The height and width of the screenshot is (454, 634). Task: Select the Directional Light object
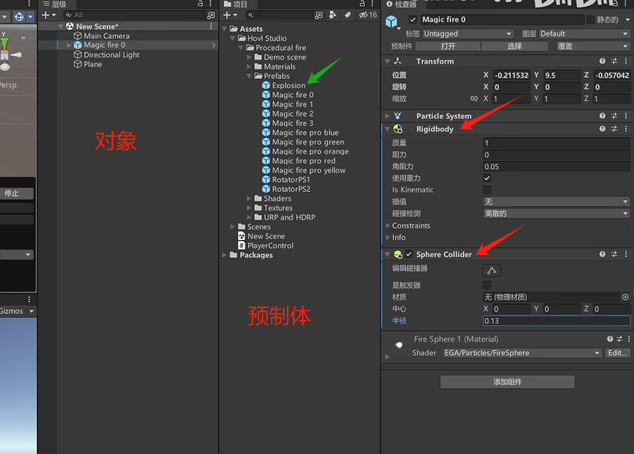pyautogui.click(x=107, y=55)
